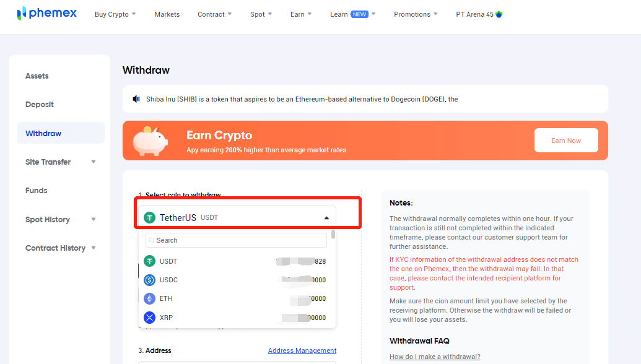Select the XRP coin icon
This screenshot has height=364, width=641.
149,317
